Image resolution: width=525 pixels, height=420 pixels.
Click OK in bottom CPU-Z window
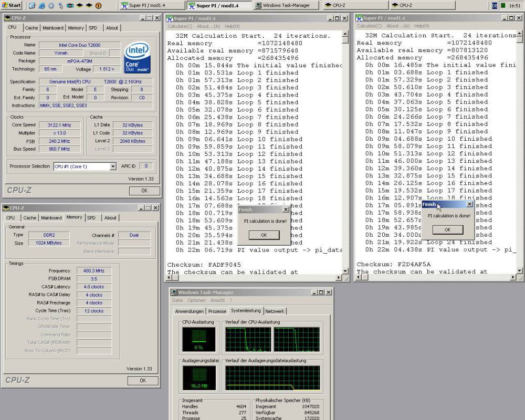pos(143,381)
